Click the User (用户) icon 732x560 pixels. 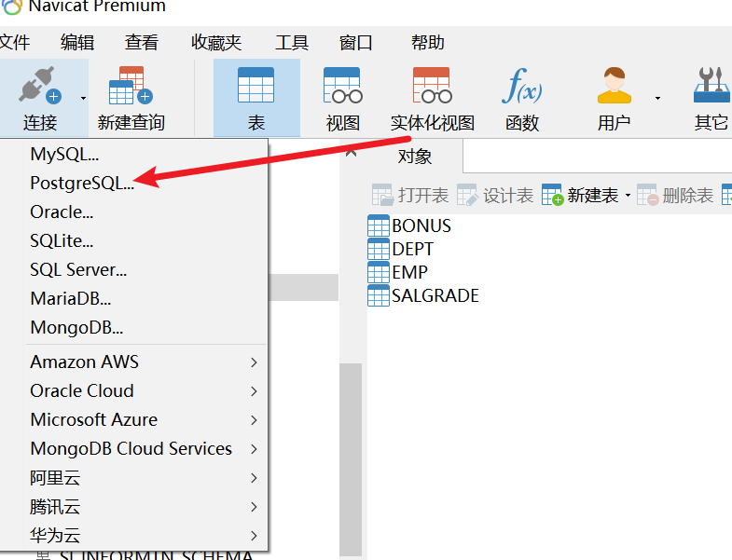pyautogui.click(x=615, y=87)
